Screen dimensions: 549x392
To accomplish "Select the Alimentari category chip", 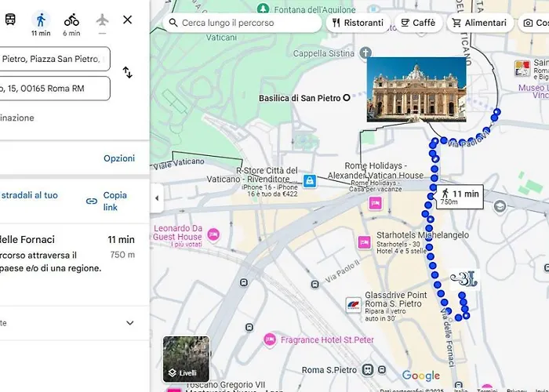I will 480,23.
